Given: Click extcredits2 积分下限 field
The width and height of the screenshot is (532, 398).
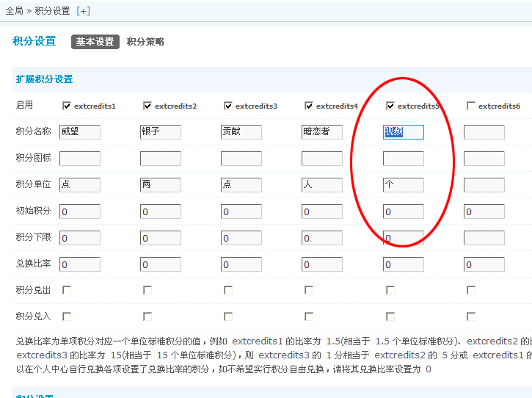Looking at the screenshot, I should 161,238.
